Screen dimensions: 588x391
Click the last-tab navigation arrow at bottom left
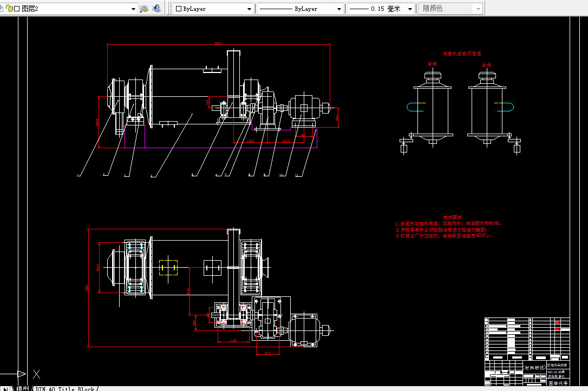click(5, 389)
